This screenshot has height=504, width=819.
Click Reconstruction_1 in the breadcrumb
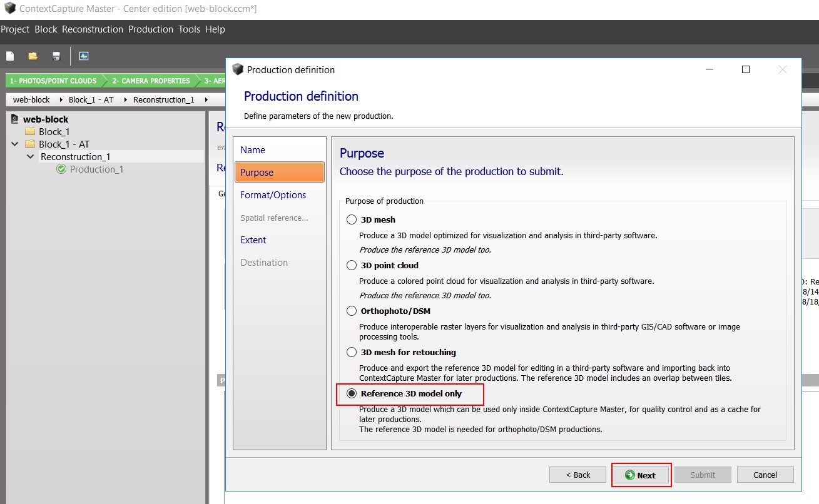tap(164, 100)
